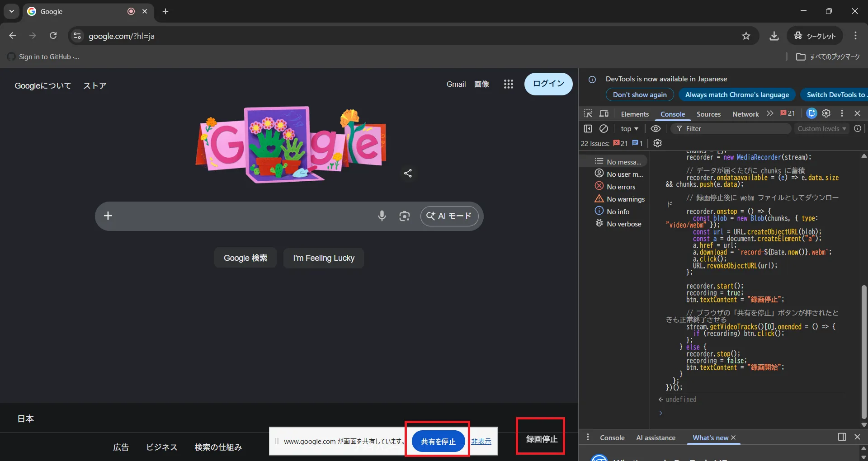Open the drawer three-dot menu
This screenshot has height=461, width=868.
(x=588, y=437)
